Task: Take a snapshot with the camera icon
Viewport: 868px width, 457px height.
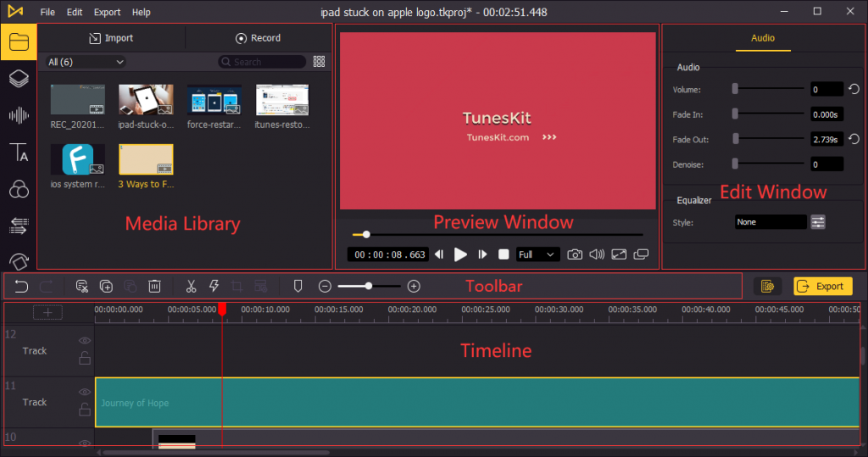Action: pos(575,254)
